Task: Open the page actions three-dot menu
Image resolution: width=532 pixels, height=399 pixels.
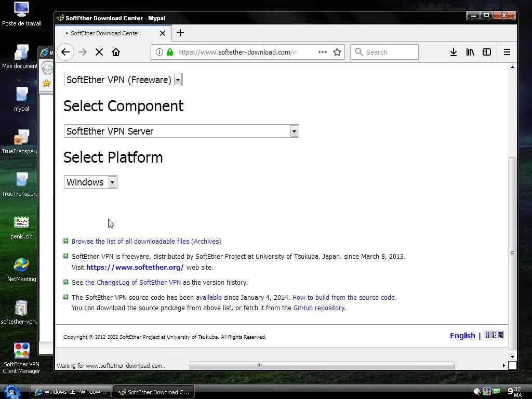Action: (322, 52)
